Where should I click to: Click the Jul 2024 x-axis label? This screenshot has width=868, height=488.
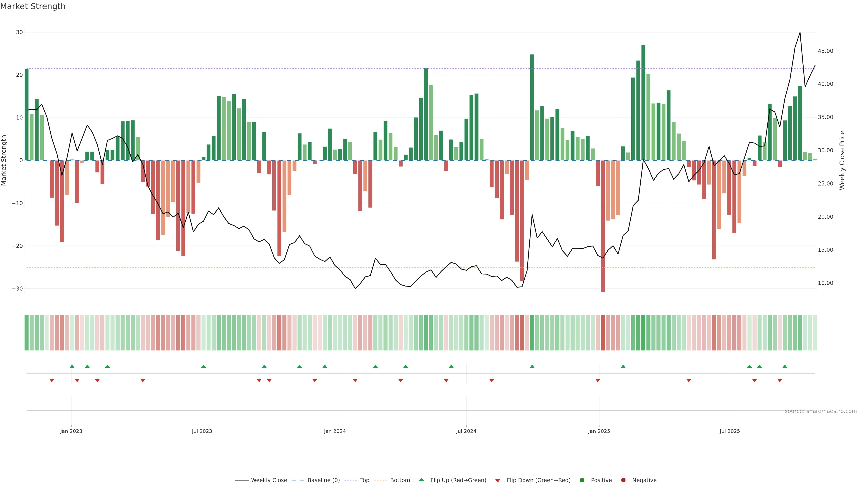pyautogui.click(x=466, y=431)
